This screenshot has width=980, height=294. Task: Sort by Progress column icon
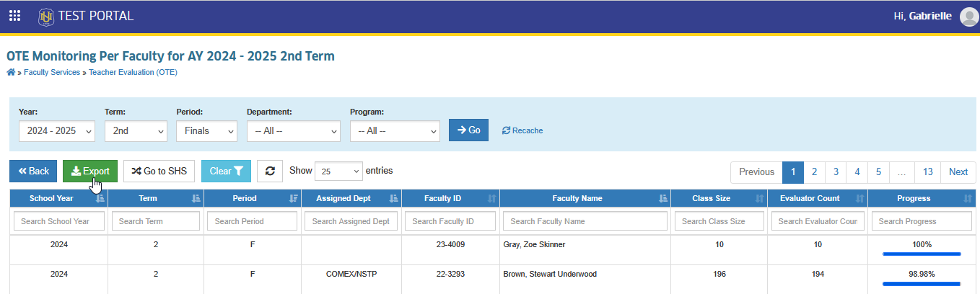(x=967, y=198)
